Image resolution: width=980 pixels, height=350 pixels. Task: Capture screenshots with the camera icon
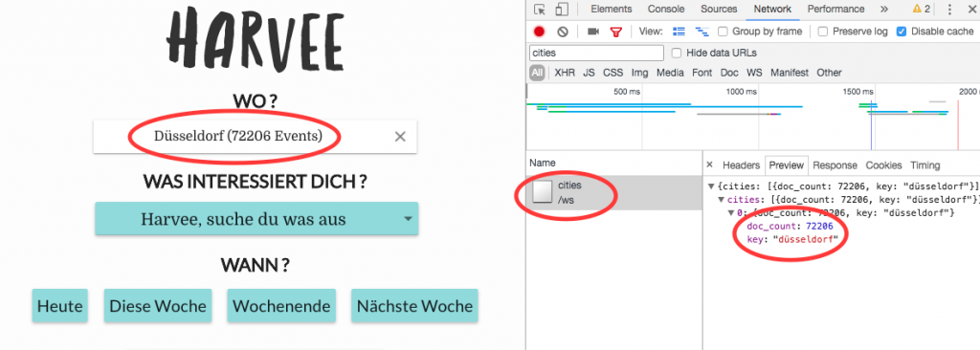tap(593, 32)
